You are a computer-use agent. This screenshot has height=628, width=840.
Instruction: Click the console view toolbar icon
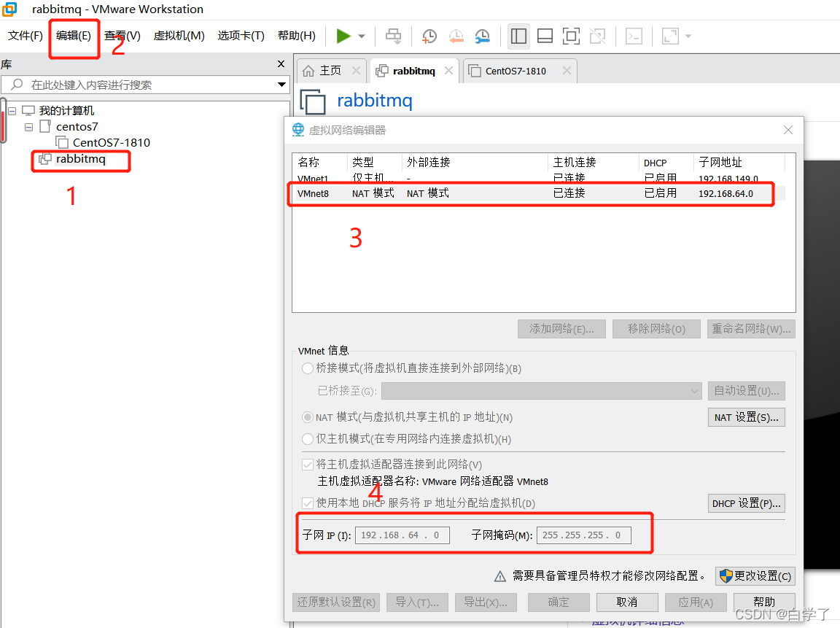pyautogui.click(x=634, y=36)
